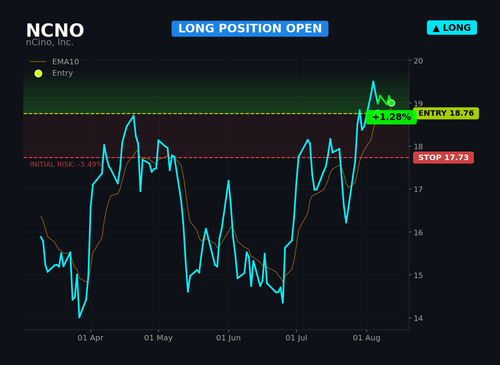Click the 01 May date label

pos(158,338)
